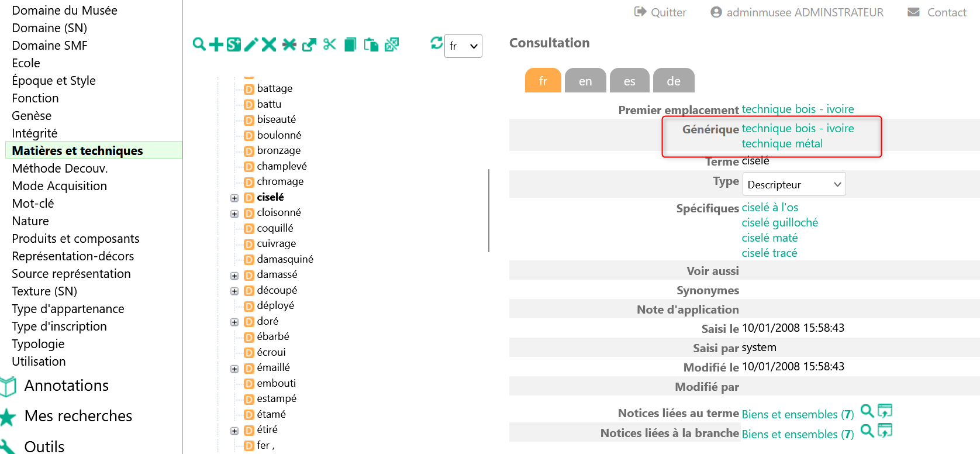The height and width of the screenshot is (454, 980).
Task: Click the D descriptor icon beside battage
Action: 249,89
